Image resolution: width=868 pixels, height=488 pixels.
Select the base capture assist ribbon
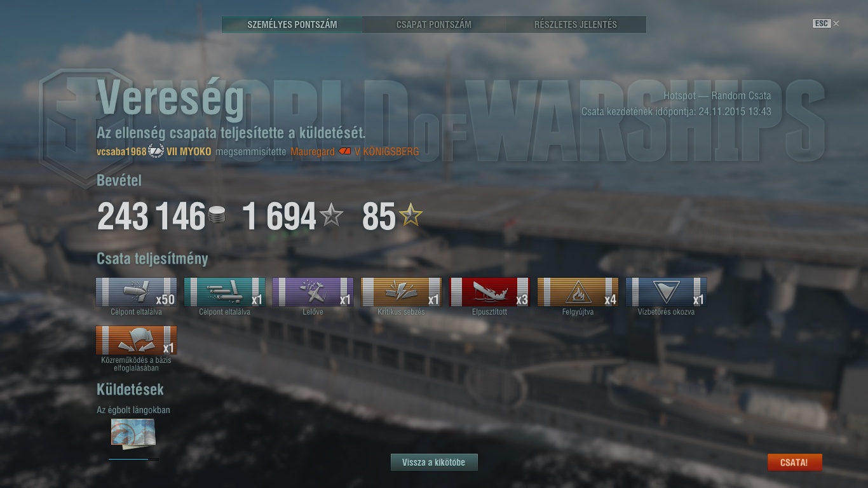click(136, 341)
